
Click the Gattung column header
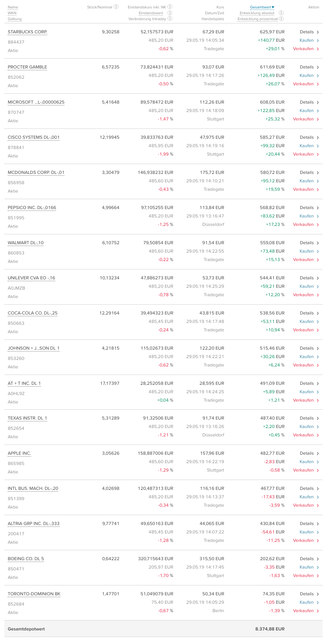(x=15, y=19)
